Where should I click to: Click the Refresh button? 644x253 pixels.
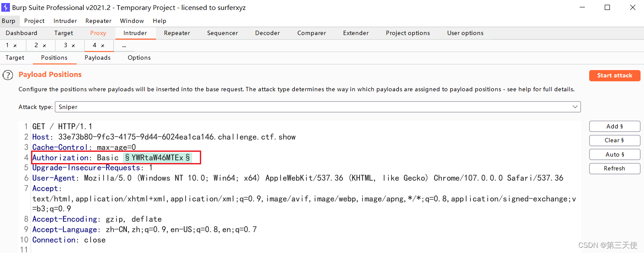click(615, 168)
